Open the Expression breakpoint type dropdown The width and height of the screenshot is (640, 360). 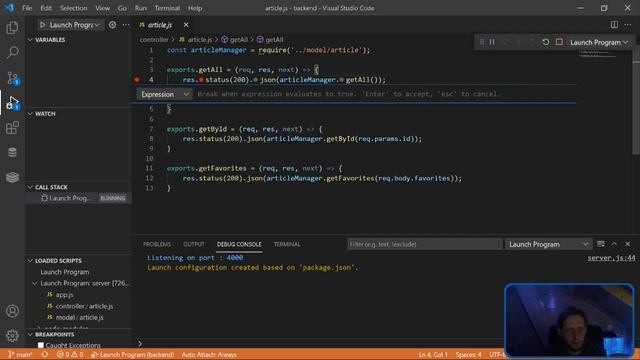click(164, 94)
